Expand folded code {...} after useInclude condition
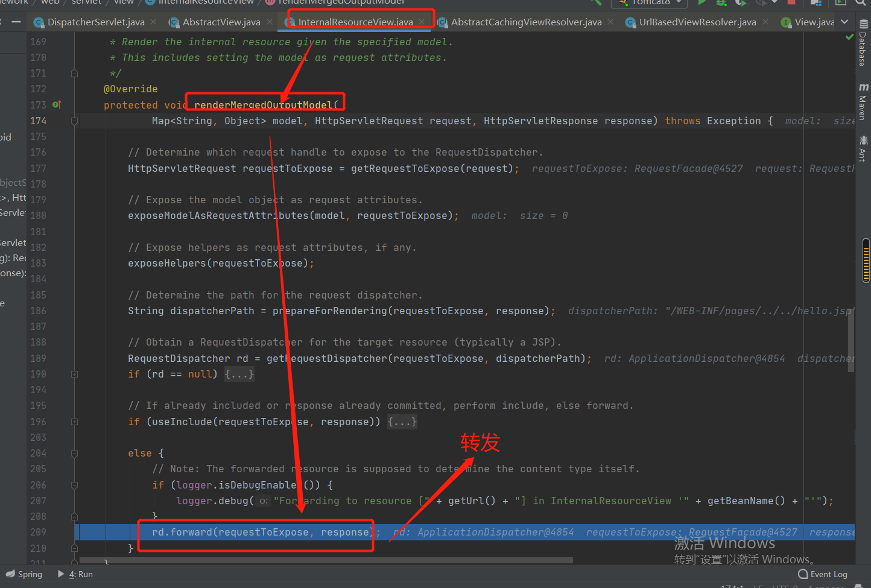This screenshot has height=588, width=871. (x=402, y=422)
